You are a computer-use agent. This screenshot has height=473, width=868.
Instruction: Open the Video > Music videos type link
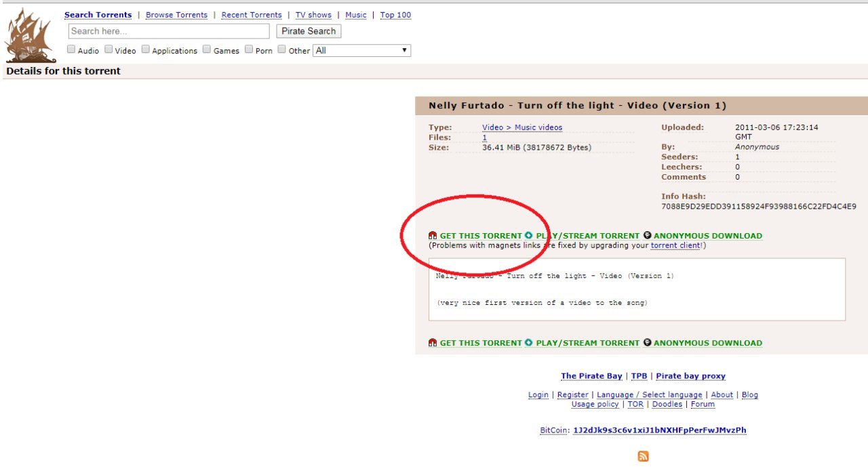coord(522,127)
